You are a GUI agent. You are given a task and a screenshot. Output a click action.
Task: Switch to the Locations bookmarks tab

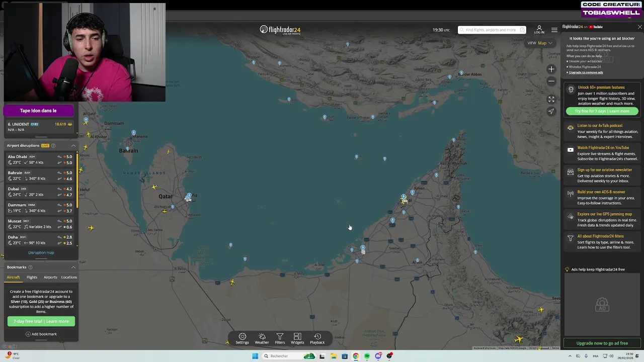tap(69, 278)
